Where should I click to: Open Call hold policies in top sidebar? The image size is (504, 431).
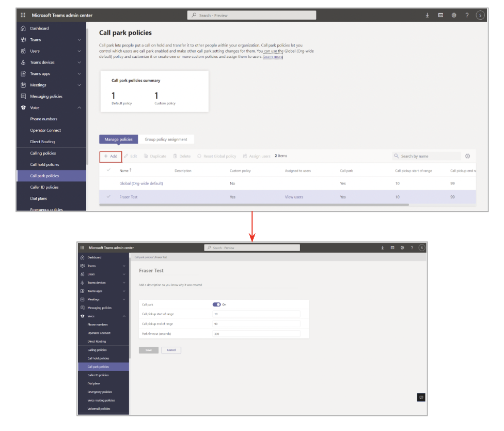click(45, 164)
